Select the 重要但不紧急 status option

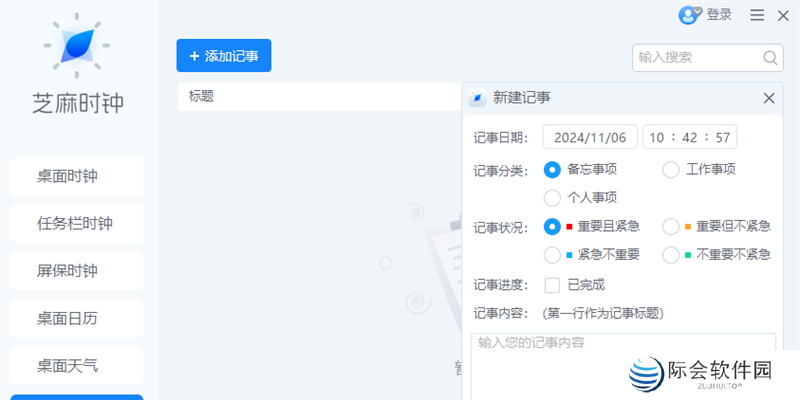pos(671,227)
